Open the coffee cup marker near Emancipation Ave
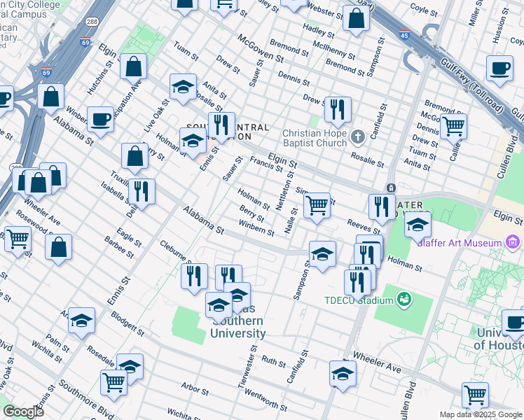Image resolution: width=524 pixels, height=420 pixels. [100, 120]
